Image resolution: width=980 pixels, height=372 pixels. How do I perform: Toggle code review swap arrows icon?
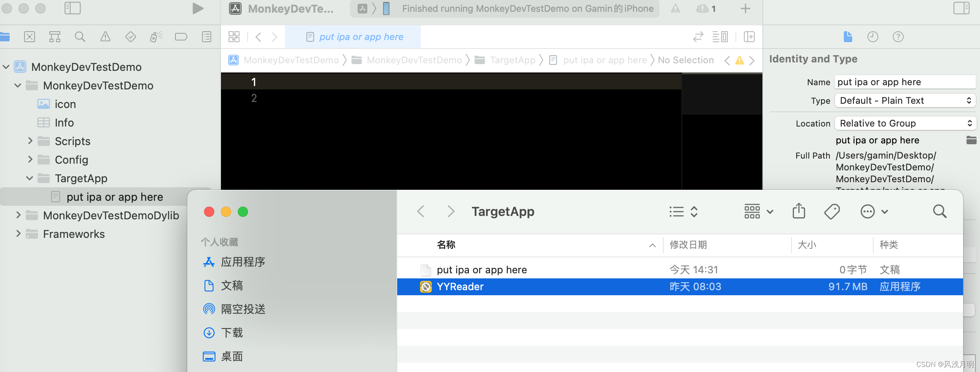click(698, 37)
